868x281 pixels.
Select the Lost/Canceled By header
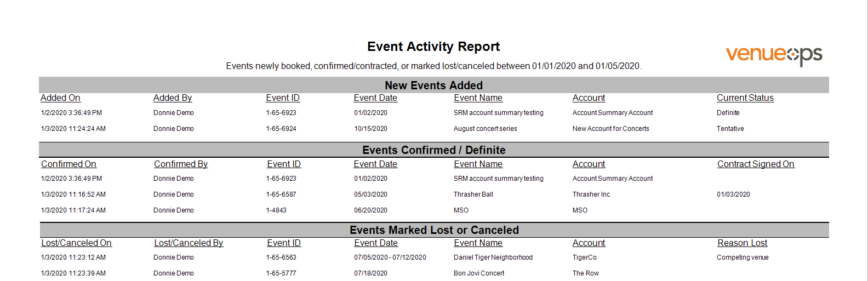(x=189, y=243)
